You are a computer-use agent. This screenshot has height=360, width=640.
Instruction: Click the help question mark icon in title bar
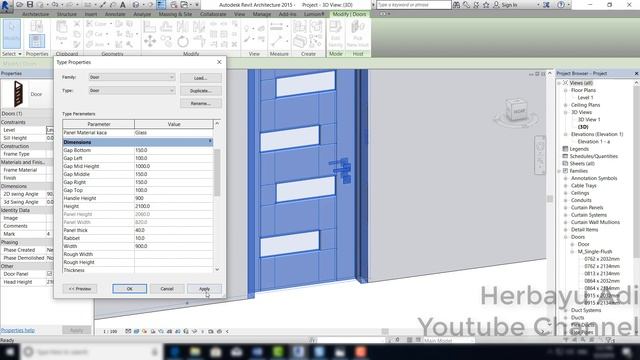(561, 5)
